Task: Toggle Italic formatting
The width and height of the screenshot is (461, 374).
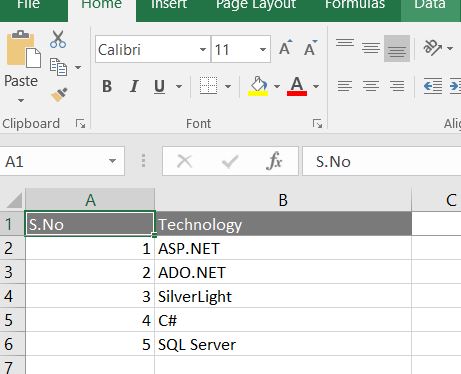Action: point(134,86)
